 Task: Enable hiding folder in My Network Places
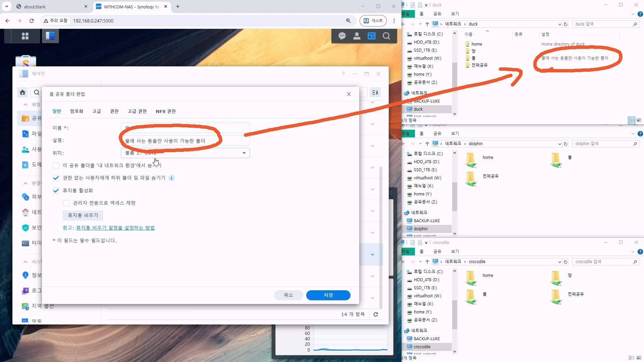coord(56,166)
